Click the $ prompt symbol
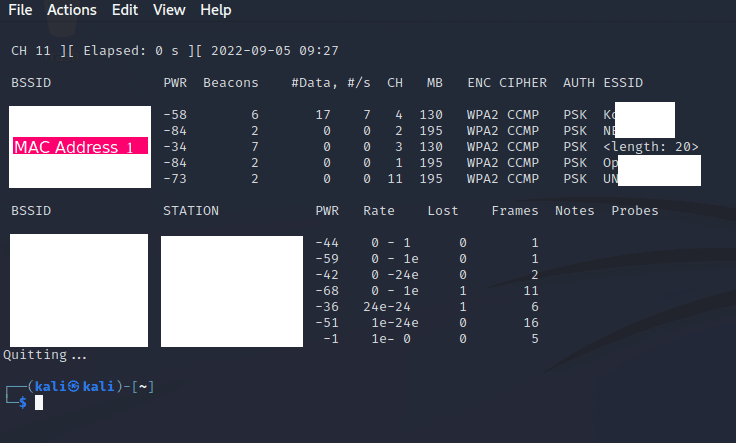 [23, 403]
